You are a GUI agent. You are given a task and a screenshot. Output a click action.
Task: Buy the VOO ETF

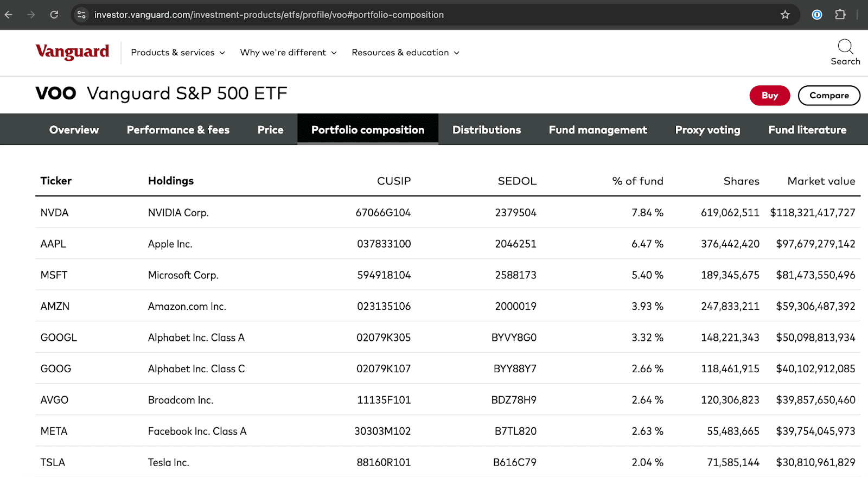tap(770, 96)
